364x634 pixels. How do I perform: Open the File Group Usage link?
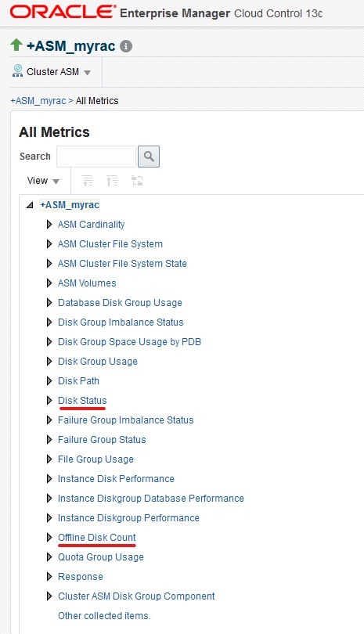pyautogui.click(x=96, y=459)
